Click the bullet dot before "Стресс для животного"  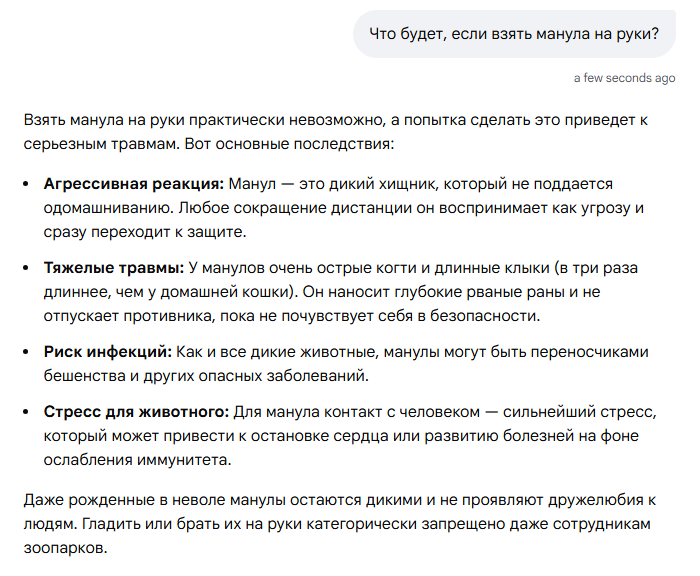26,412
